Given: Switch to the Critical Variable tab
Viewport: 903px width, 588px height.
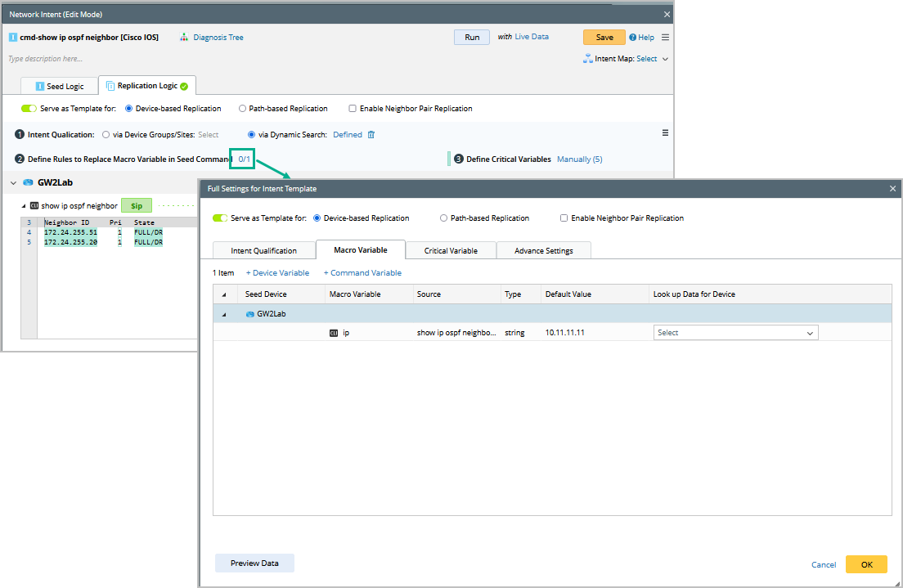Looking at the screenshot, I should point(451,250).
